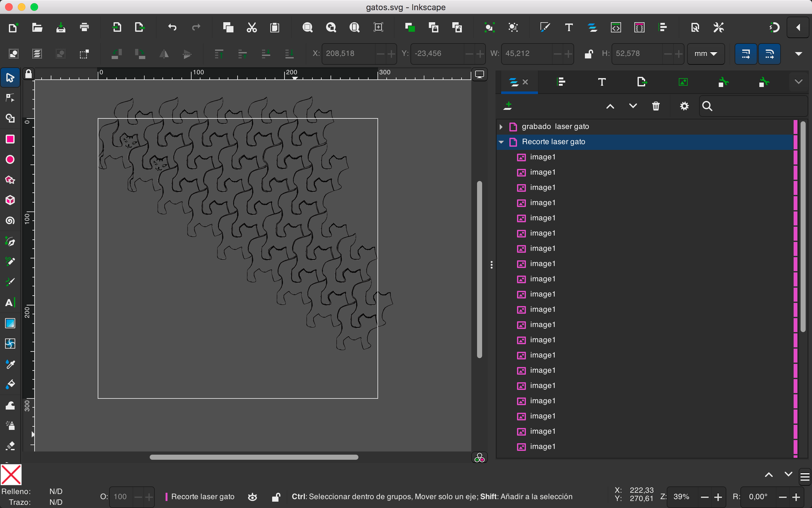
Task: Pick the Spiral tool
Action: click(10, 221)
